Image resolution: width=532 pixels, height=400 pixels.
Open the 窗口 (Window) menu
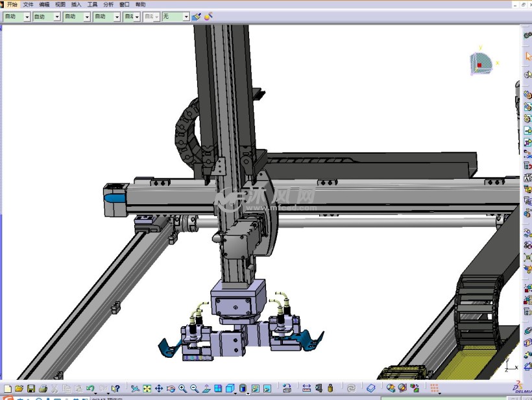125,5
